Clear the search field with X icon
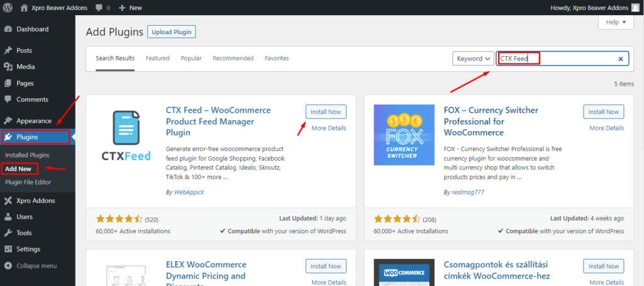The width and height of the screenshot is (644, 286). (621, 59)
